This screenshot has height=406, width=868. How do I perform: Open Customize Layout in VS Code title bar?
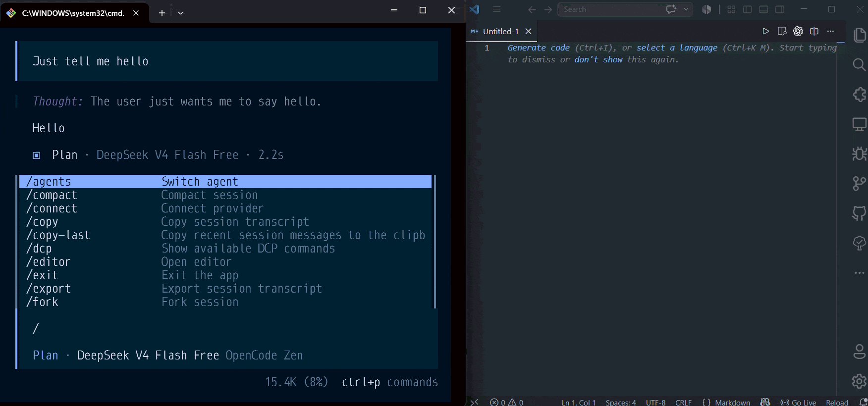(731, 9)
